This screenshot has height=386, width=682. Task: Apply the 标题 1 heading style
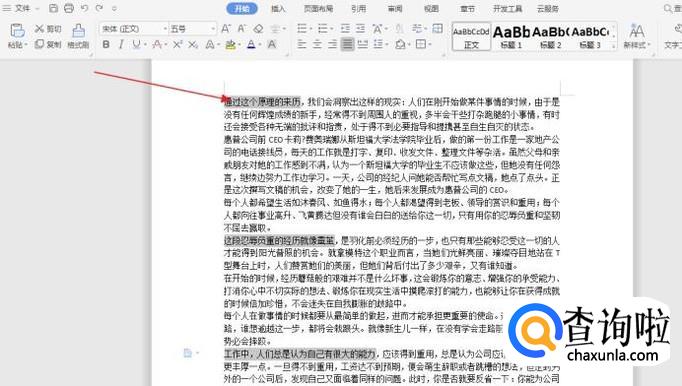tap(511, 36)
